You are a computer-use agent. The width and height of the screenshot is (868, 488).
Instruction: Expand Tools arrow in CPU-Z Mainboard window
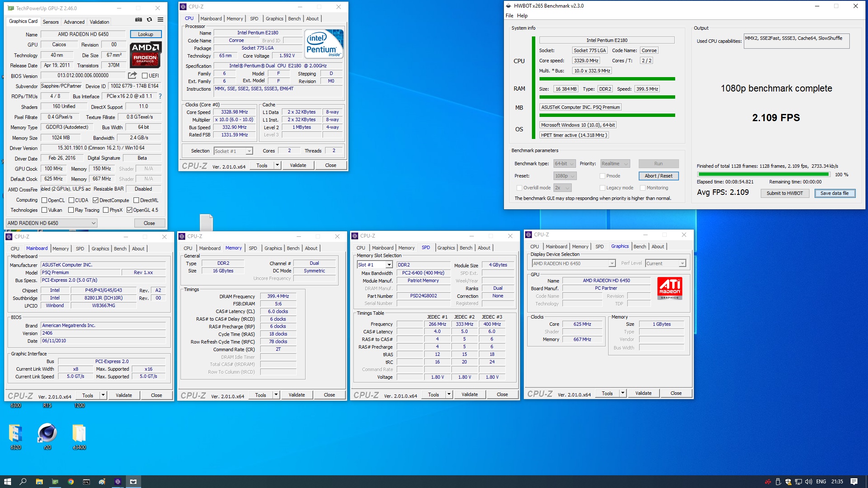[x=103, y=395]
